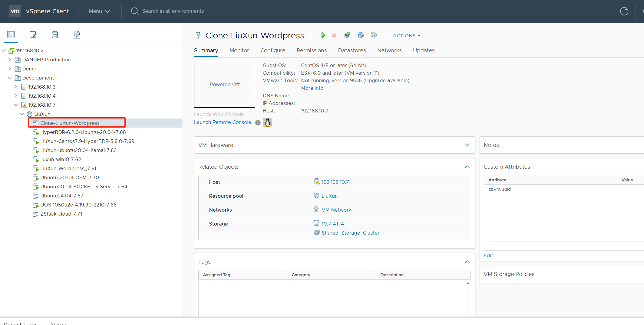Switch to the Monitor tab
644x325 pixels.
coord(239,50)
